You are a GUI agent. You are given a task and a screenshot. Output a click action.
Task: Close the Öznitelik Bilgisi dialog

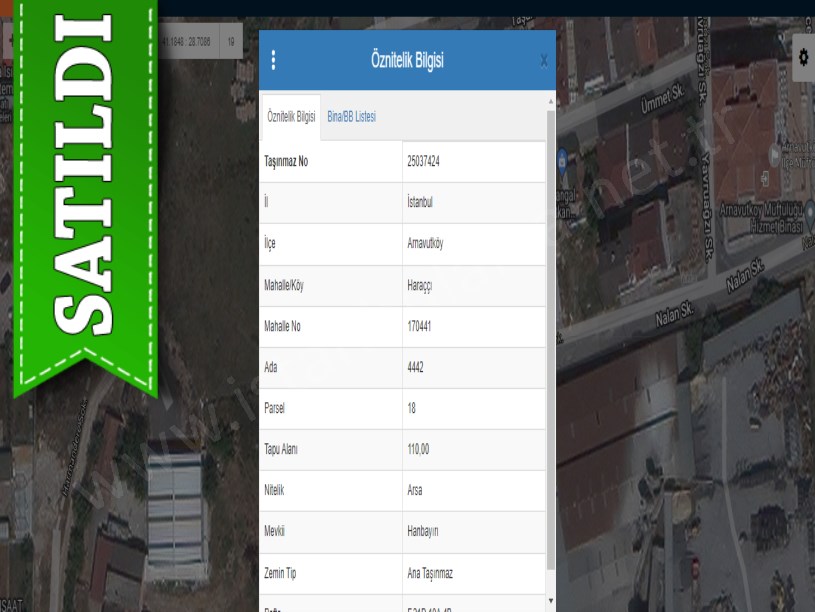[543, 61]
